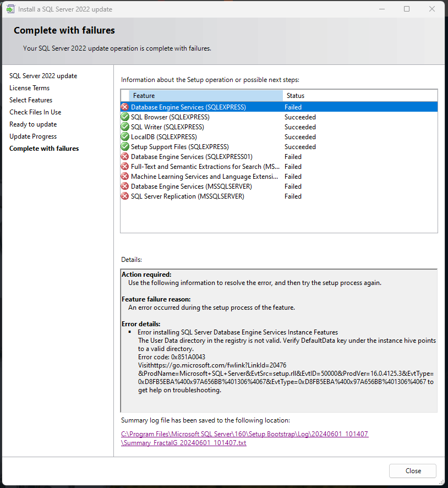Click the red failed icon for Database Engine Services (SQLEXPRESS01)
Screen dimensions: 448x488
[125, 157]
